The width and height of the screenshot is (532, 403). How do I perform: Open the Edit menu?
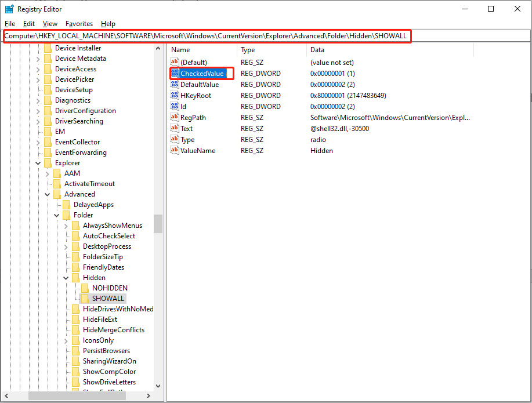click(x=29, y=24)
